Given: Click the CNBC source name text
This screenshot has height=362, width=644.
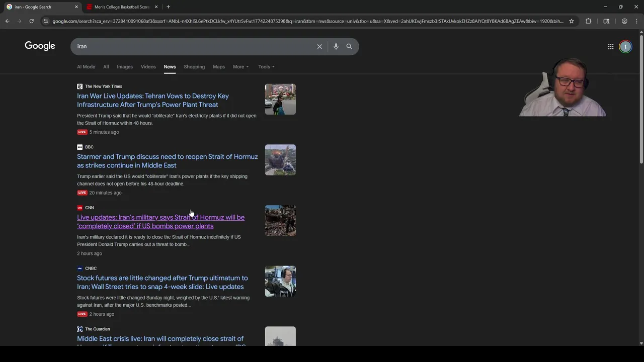Looking at the screenshot, I should point(91,268).
